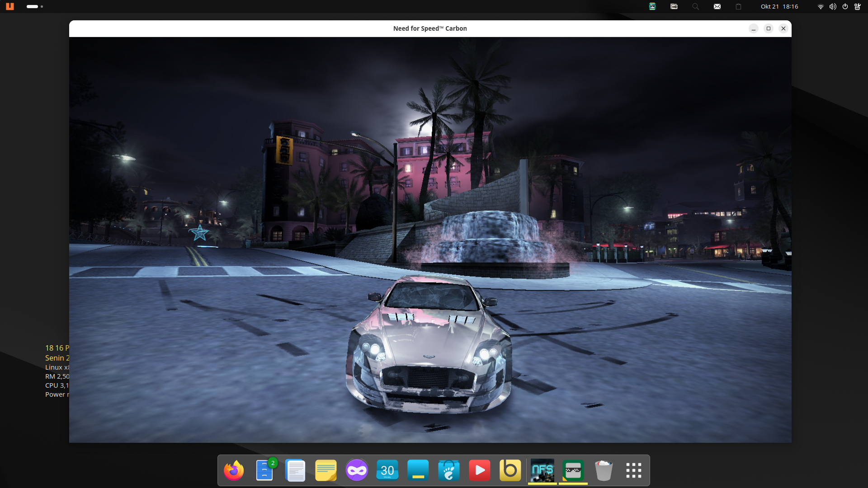The height and width of the screenshot is (488, 868).
Task: Close the Need for Speed Carbon window
Action: tap(783, 28)
